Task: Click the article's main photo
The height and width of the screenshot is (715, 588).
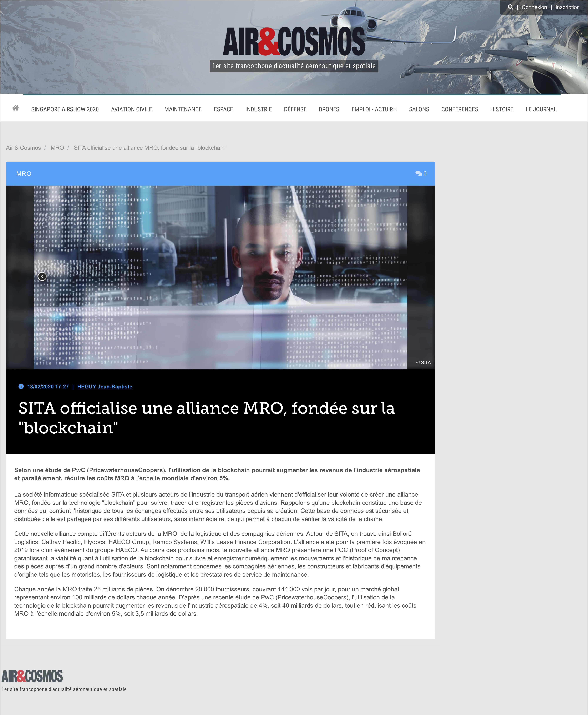Action: tap(220, 277)
